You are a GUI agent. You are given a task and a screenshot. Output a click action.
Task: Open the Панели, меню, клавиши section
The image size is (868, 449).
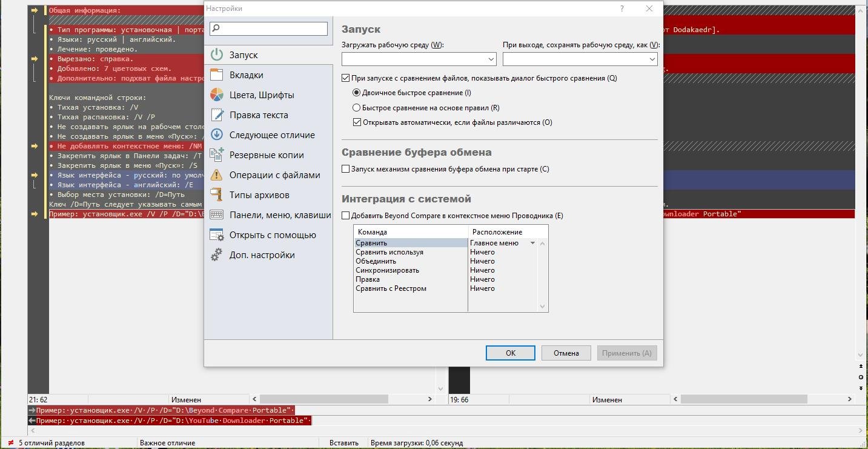click(x=280, y=215)
